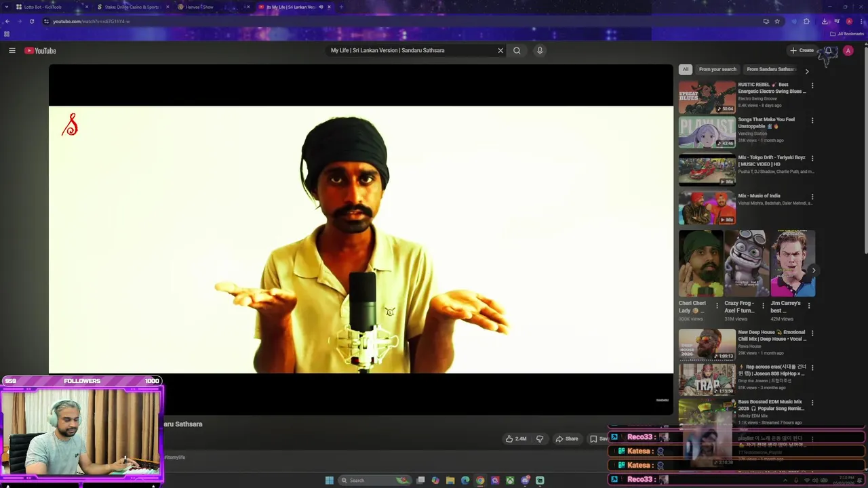This screenshot has width=868, height=488.
Task: Select the All filter chip
Action: pyautogui.click(x=686, y=69)
